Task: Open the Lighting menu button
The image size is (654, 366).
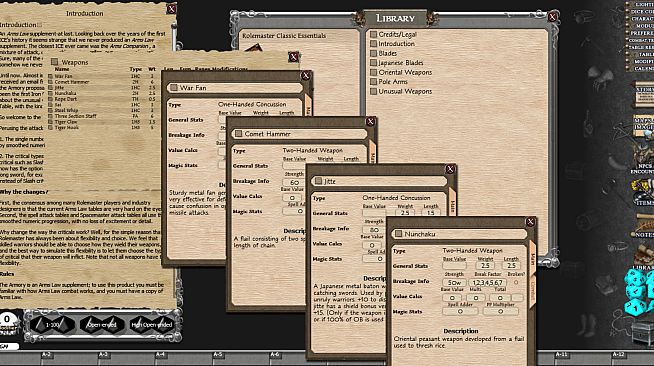Action: tap(641, 4)
